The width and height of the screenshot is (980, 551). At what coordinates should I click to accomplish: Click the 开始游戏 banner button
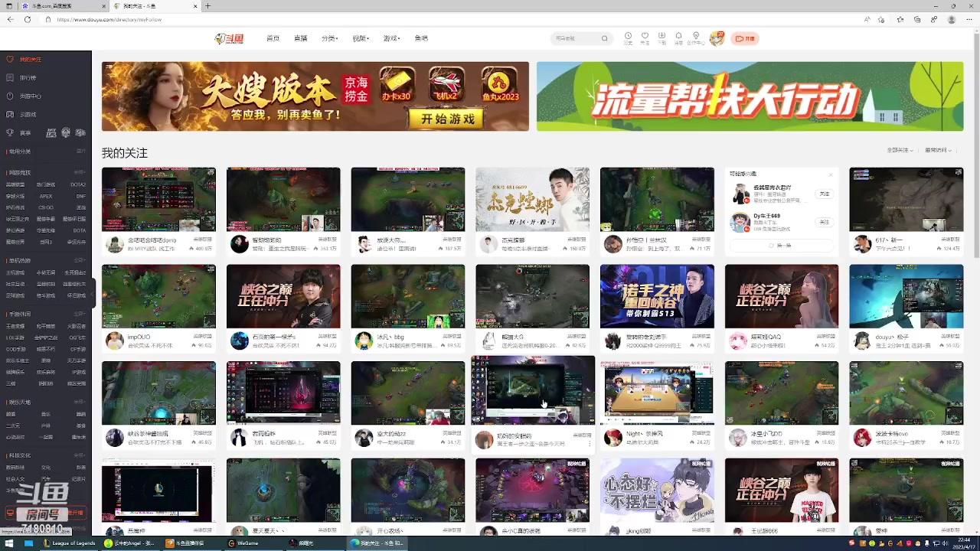[x=448, y=119]
